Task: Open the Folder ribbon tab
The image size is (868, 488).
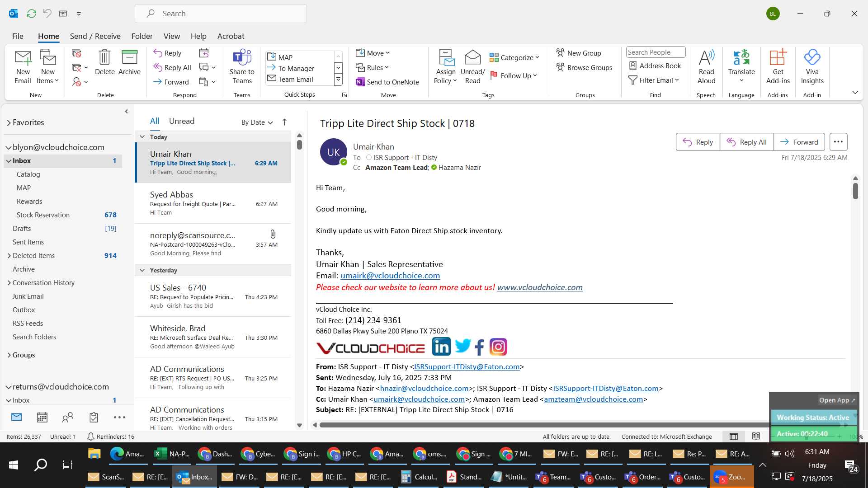Action: (142, 36)
